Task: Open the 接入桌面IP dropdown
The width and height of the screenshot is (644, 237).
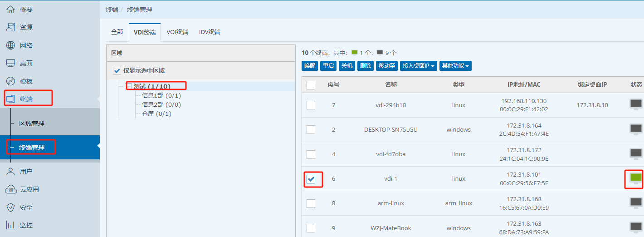Action: [419, 66]
